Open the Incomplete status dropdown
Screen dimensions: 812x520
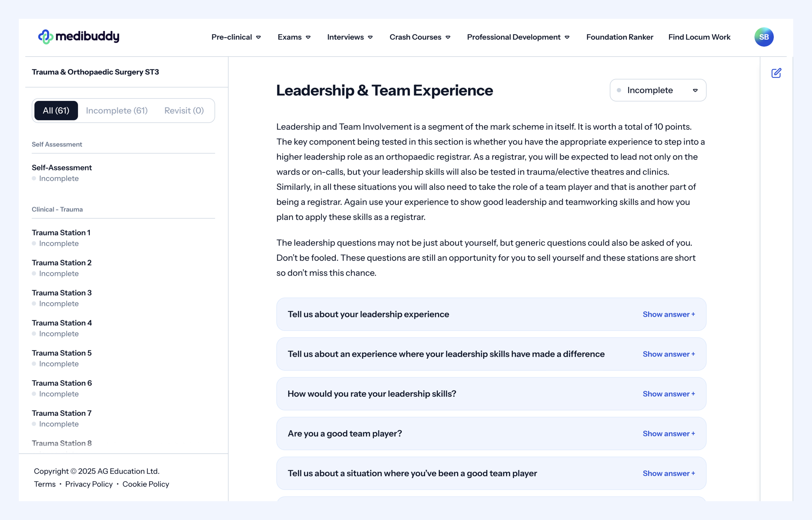point(658,90)
